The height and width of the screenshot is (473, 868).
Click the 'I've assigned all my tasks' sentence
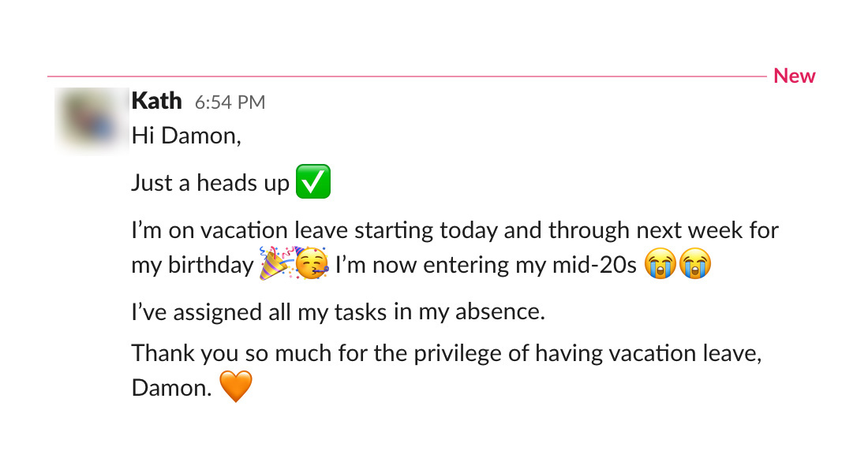click(338, 312)
